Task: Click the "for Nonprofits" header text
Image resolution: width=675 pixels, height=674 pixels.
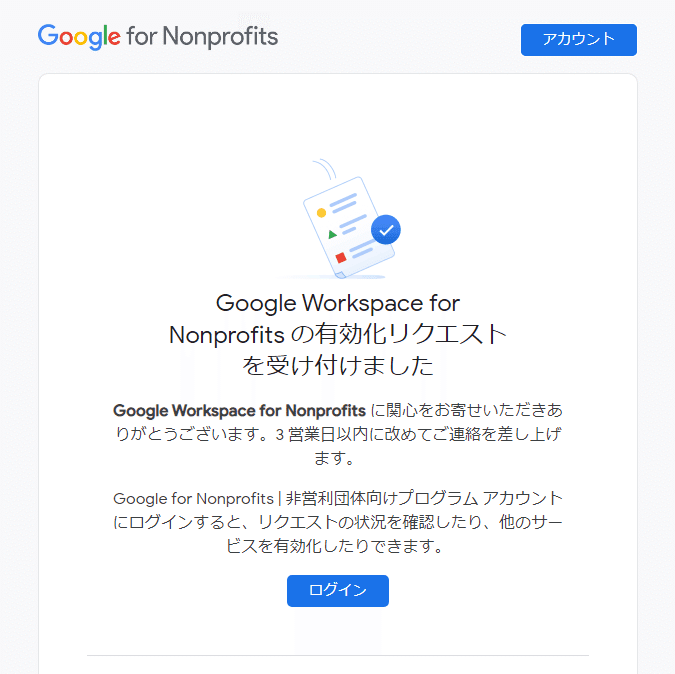Action: coord(202,37)
